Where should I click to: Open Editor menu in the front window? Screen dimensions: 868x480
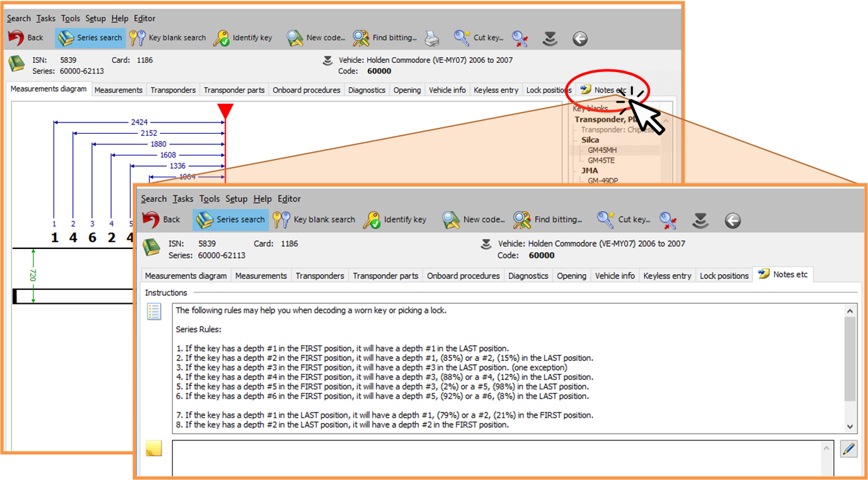pos(289,199)
